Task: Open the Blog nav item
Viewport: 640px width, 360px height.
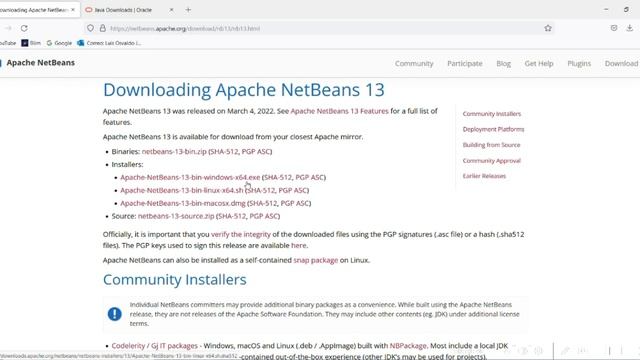Action: point(503,64)
